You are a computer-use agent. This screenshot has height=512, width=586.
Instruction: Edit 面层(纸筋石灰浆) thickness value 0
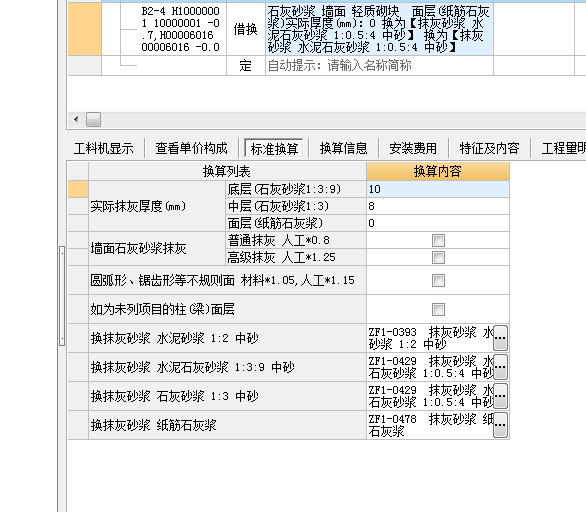coord(438,223)
